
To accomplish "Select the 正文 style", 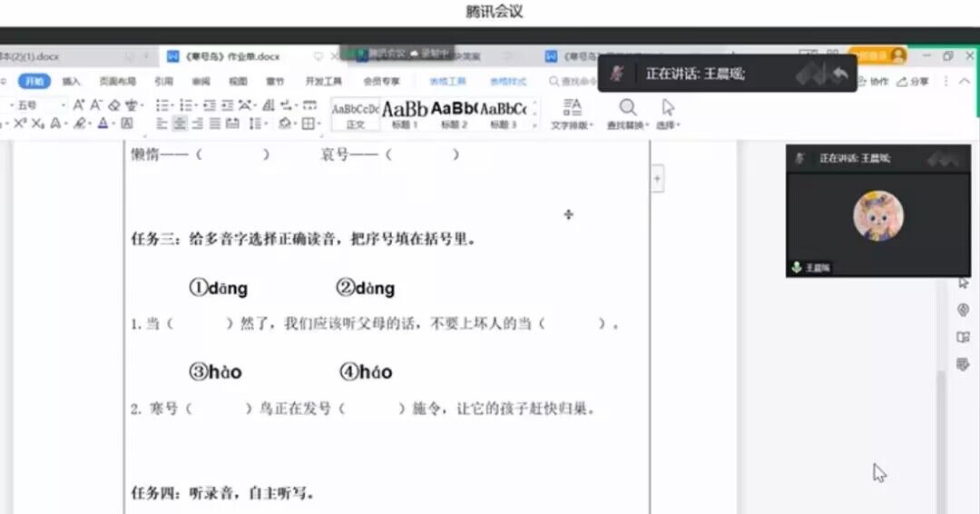I will 355,115.
